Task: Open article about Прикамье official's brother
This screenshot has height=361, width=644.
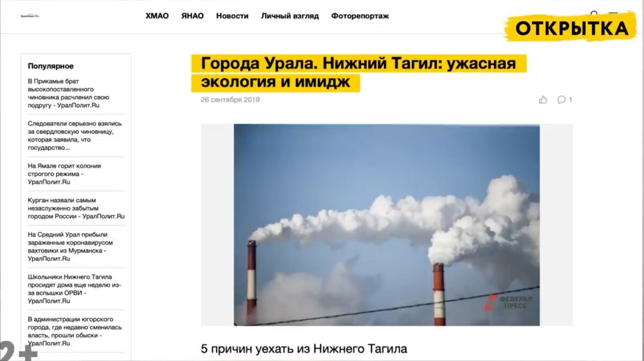Action: tap(69, 93)
